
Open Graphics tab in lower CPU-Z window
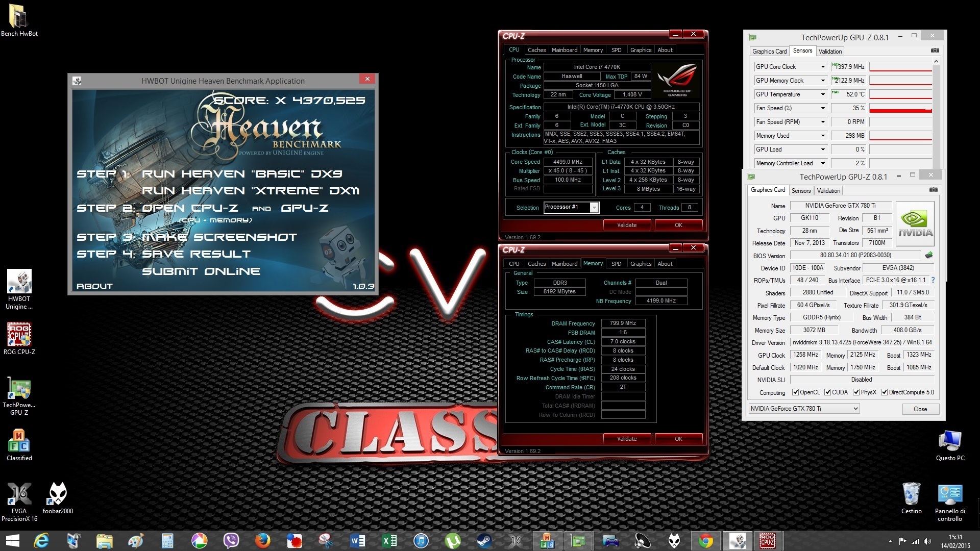click(641, 264)
